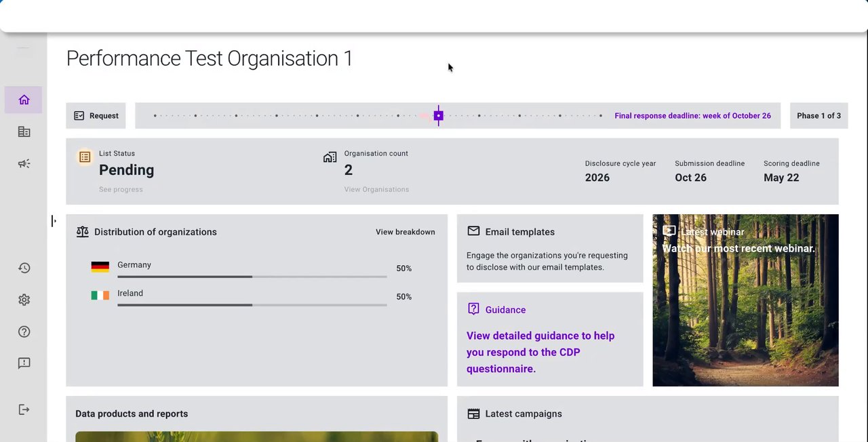868x442 pixels.
Task: Open View breakdown for organization distribution
Action: [x=405, y=232]
